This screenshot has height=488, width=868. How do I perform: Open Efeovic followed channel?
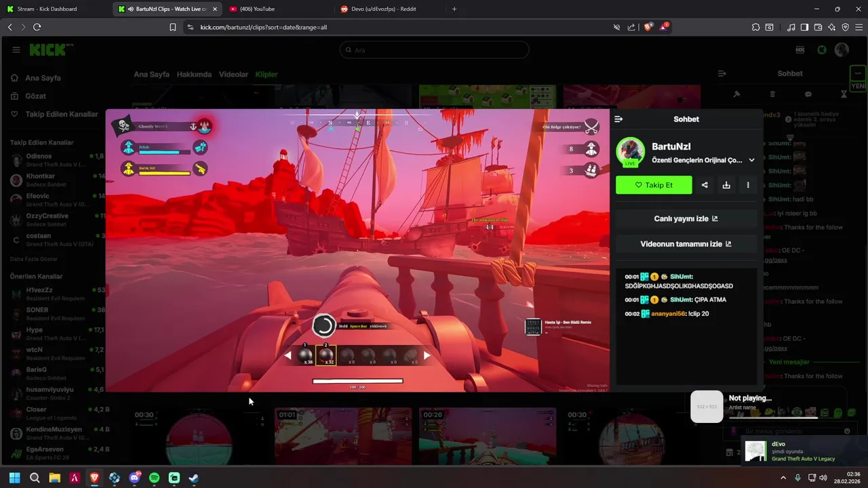pos(57,199)
